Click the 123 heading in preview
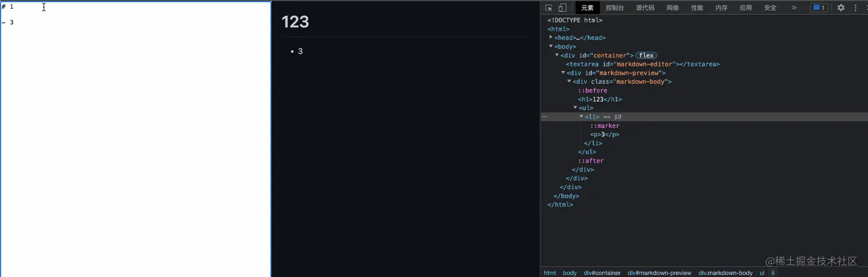The height and width of the screenshot is (277, 868). pos(295,22)
